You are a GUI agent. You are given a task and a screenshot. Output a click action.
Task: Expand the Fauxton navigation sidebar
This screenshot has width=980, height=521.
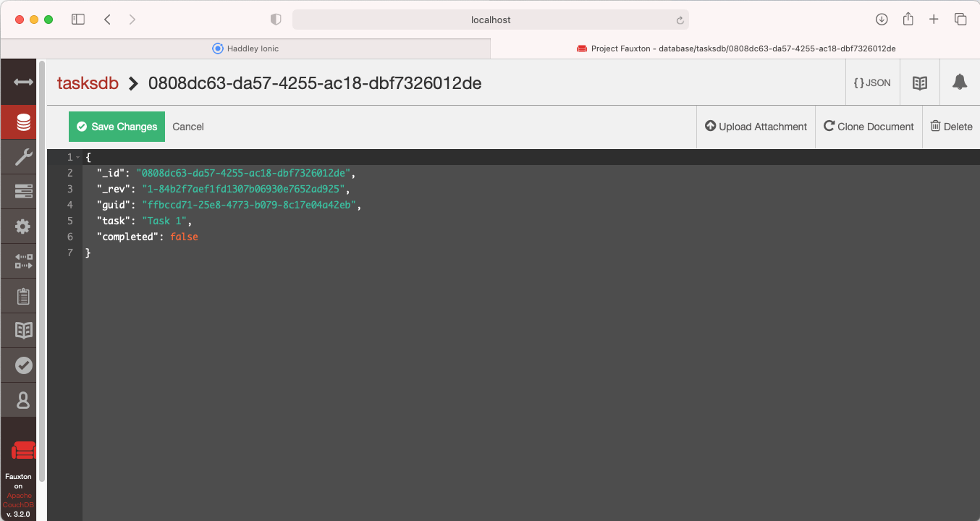coord(23,82)
